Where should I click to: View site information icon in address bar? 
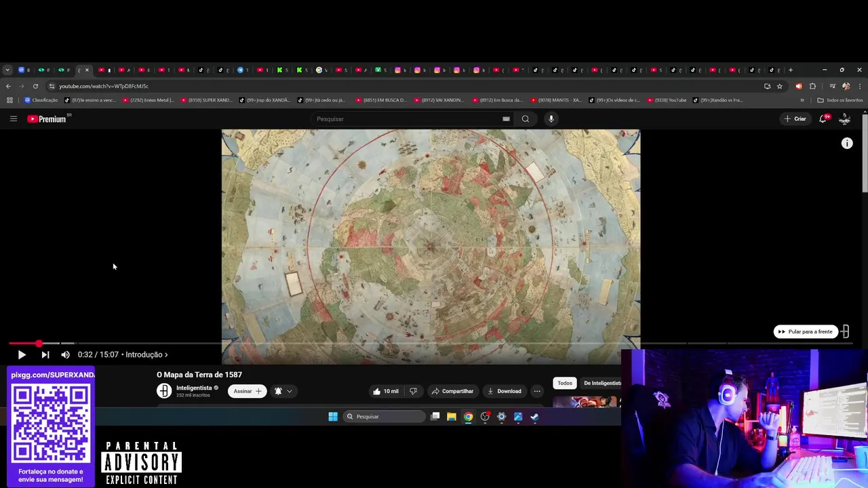(52, 86)
